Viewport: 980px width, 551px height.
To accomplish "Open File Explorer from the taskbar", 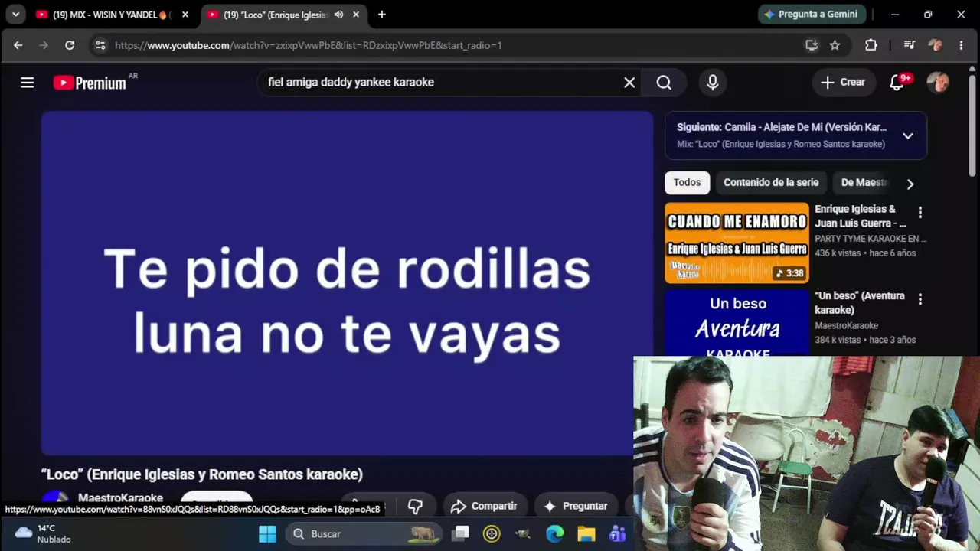I will (x=586, y=533).
